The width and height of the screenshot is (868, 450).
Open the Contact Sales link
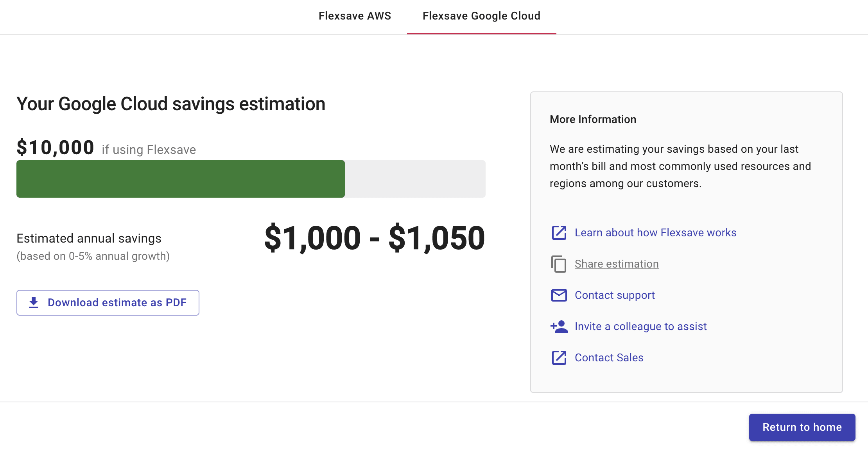coord(609,358)
